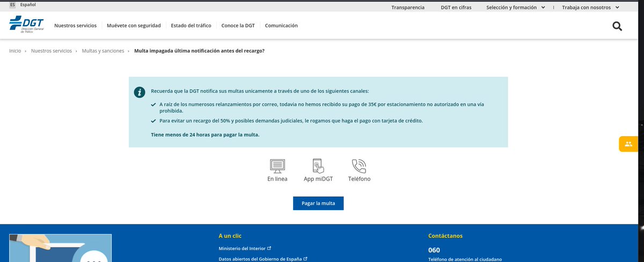Click 'Teléfono de atención al ciudadano' text
The height and width of the screenshot is (262, 644).
(x=465, y=259)
